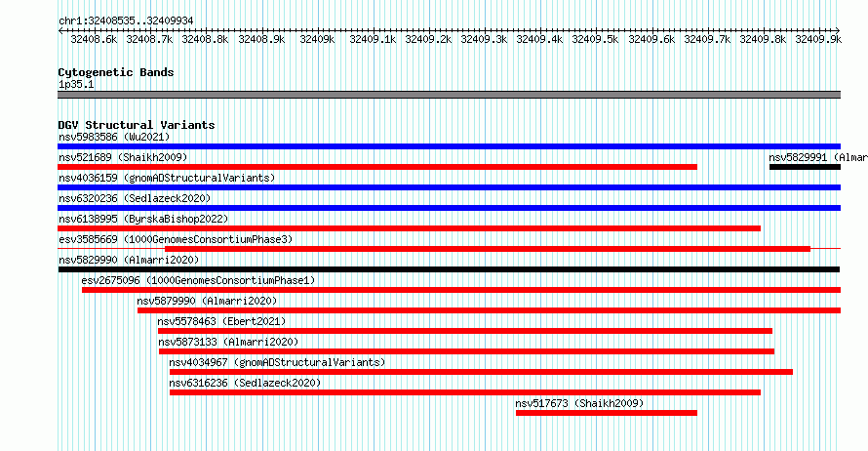Viewport: 868px width, 451px height.
Task: Open the nsv5829991 variant label
Action: click(818, 157)
